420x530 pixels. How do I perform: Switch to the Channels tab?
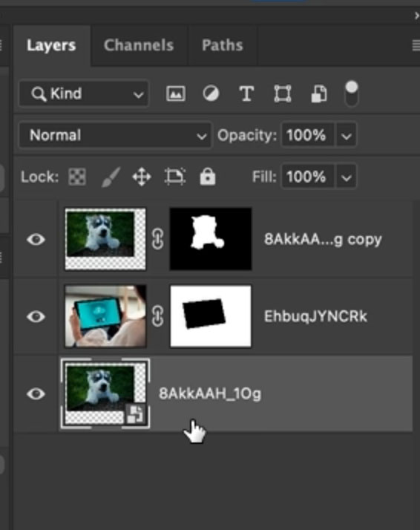pyautogui.click(x=139, y=45)
